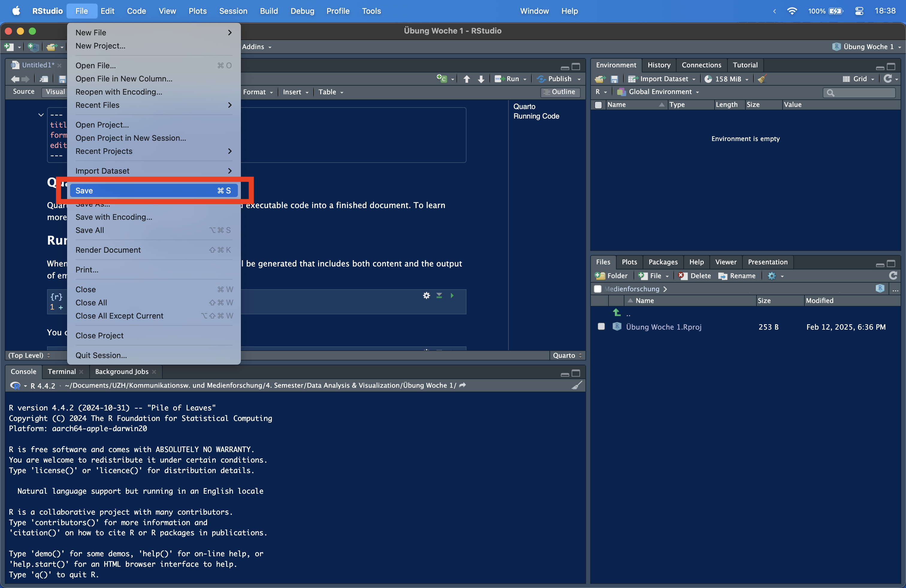Choose Close Project menu entry
Screen dimensions: 906x588
tap(154, 335)
